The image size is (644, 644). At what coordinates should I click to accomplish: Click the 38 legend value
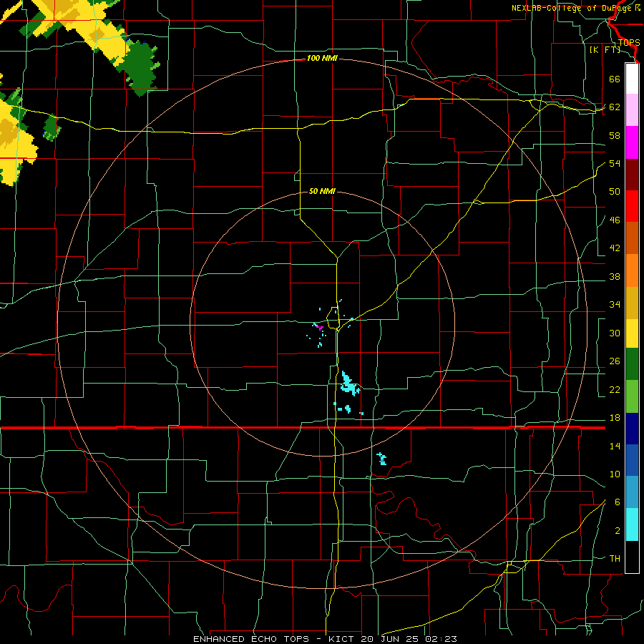click(615, 277)
